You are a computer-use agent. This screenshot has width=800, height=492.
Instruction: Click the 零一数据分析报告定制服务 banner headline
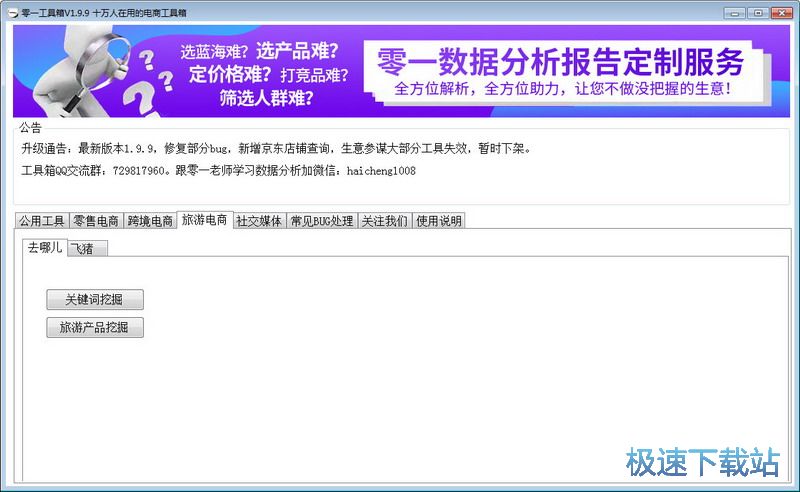[x=560, y=61]
